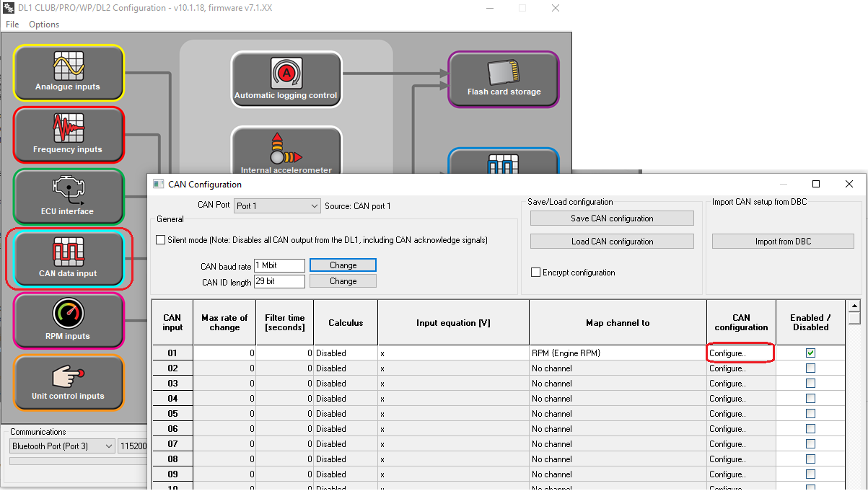Viewport: 868px width, 491px height.
Task: Click Save CAN configuration button
Action: click(612, 218)
